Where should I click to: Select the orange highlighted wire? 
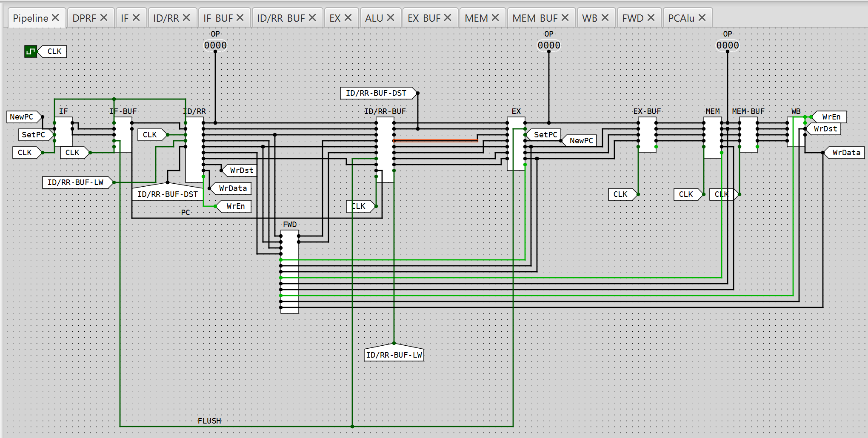(x=436, y=141)
